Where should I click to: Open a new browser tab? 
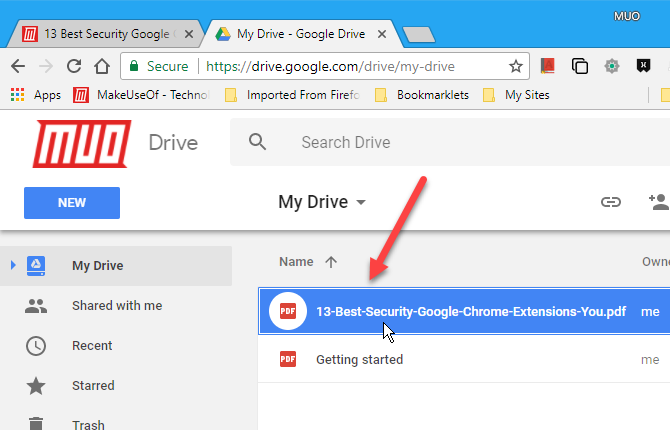point(419,35)
